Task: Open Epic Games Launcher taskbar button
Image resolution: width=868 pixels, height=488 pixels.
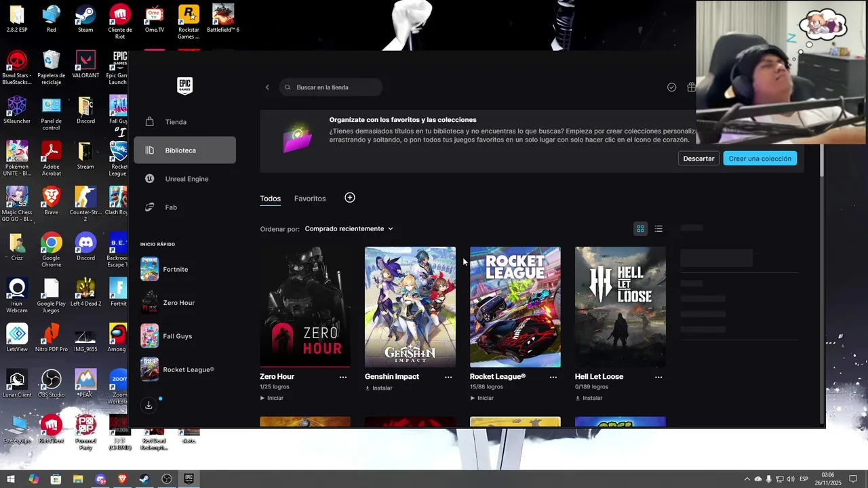Action: point(189,479)
